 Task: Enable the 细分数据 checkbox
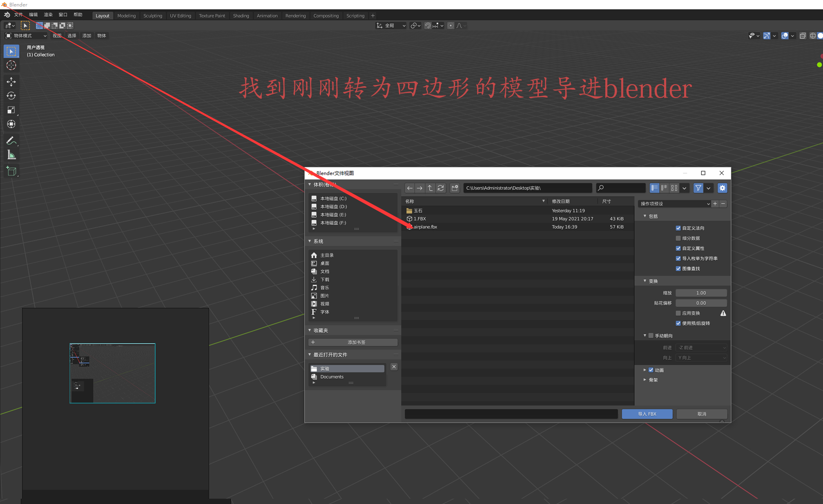click(x=678, y=238)
